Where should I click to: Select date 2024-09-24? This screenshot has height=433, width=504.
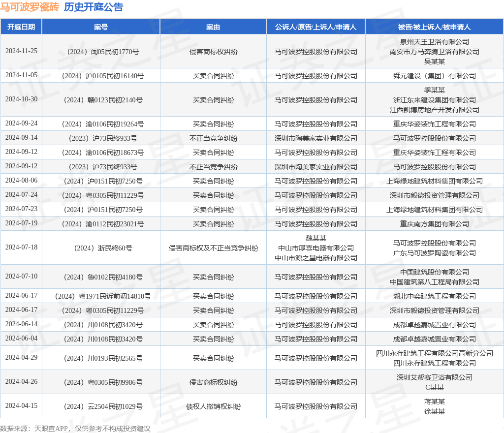pyautogui.click(x=21, y=124)
